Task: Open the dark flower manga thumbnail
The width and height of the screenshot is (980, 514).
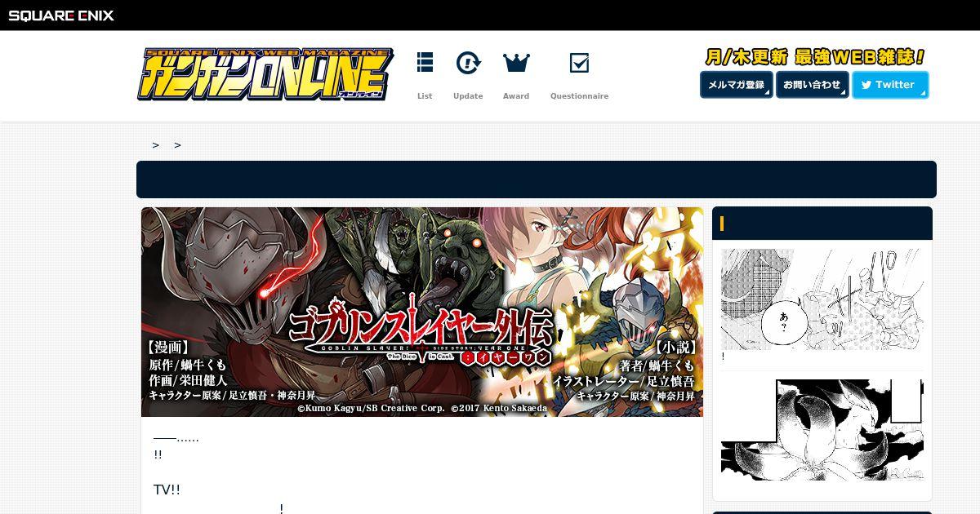Action: tap(822, 429)
